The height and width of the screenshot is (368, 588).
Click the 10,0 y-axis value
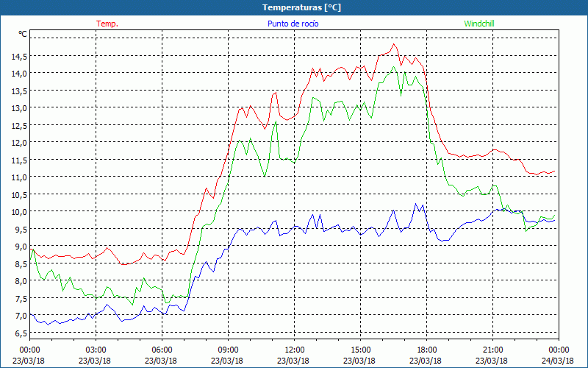tap(20, 212)
